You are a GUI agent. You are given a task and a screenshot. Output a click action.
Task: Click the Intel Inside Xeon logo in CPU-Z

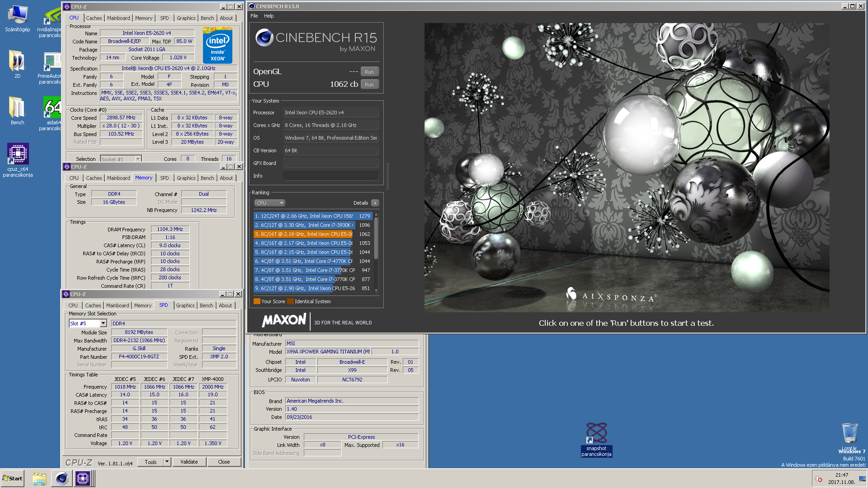click(217, 46)
